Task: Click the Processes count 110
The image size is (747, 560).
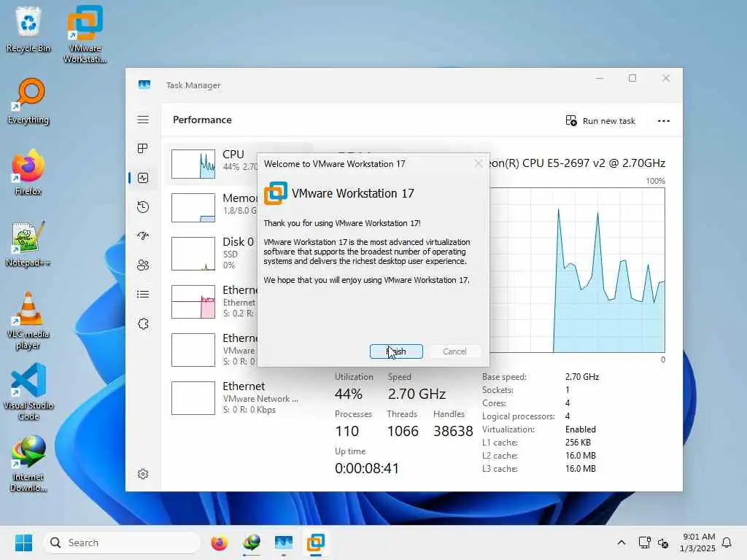Action: (347, 432)
